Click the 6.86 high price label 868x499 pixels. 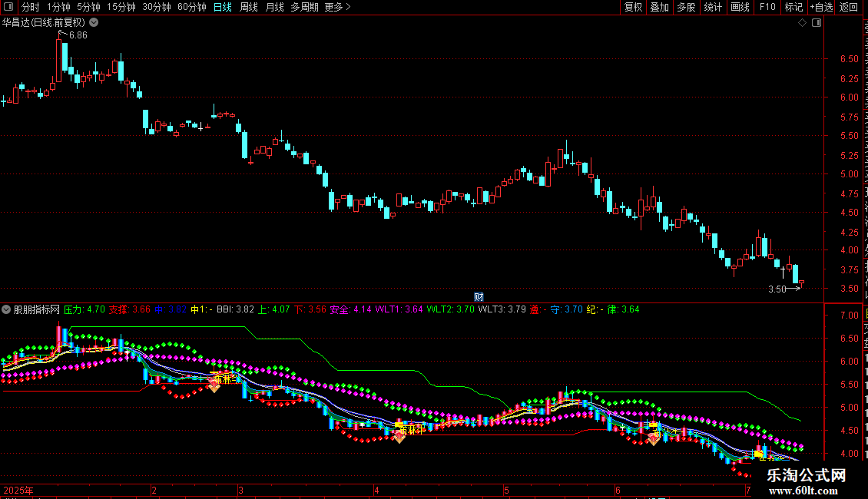click(x=78, y=35)
